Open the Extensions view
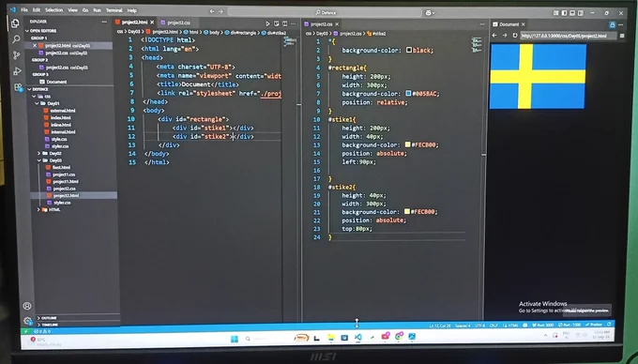 19,87
